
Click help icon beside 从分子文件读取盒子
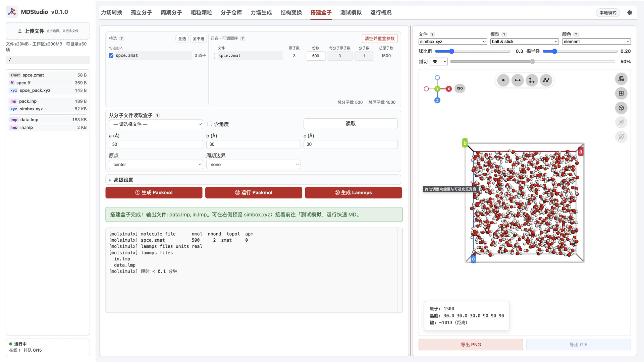(x=157, y=116)
